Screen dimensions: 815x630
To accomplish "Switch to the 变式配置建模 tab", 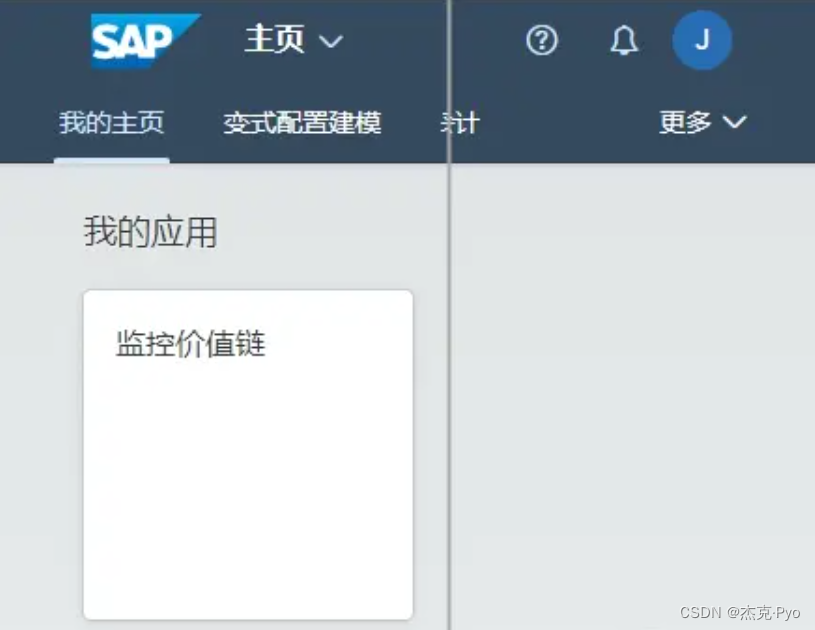I will click(x=302, y=123).
